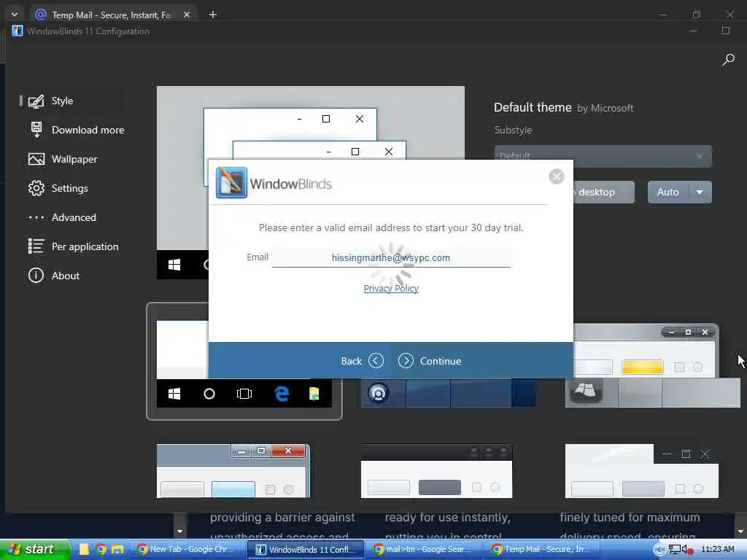Screen dimensions: 747x560
Task: Open the About info icon
Action: tap(36, 275)
